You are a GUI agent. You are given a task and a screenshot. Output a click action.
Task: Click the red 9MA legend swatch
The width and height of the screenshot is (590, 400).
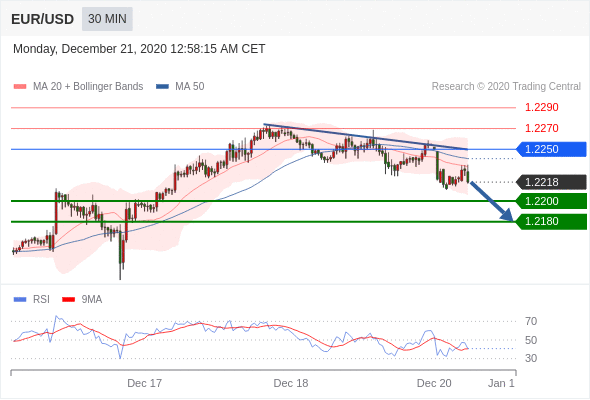(68, 300)
